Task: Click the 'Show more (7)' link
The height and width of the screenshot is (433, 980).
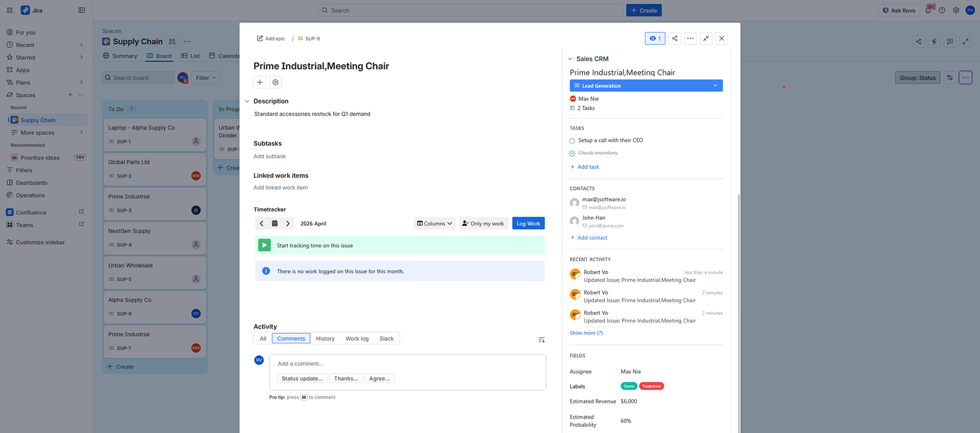Action: coord(586,333)
